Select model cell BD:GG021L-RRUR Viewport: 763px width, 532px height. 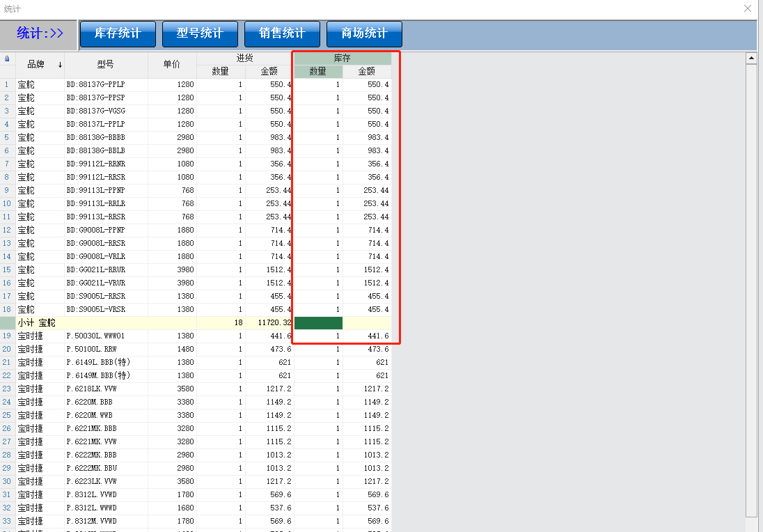(96, 270)
